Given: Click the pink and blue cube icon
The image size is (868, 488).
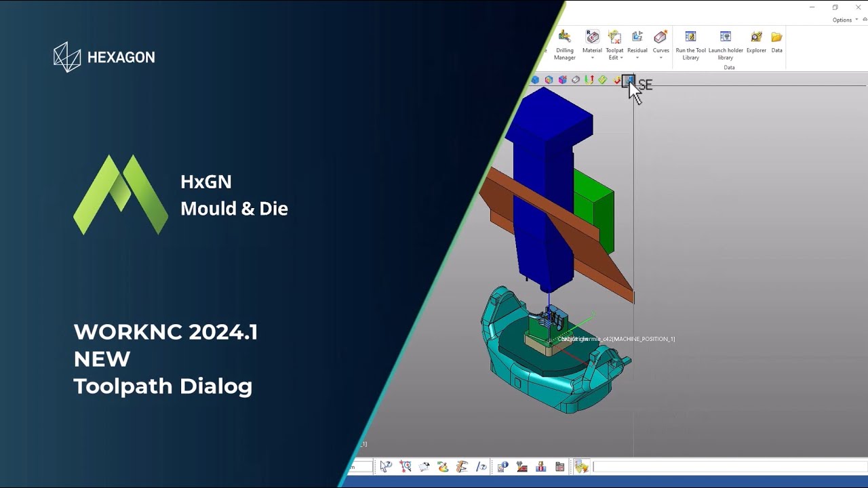Looking at the screenshot, I should (x=562, y=80).
